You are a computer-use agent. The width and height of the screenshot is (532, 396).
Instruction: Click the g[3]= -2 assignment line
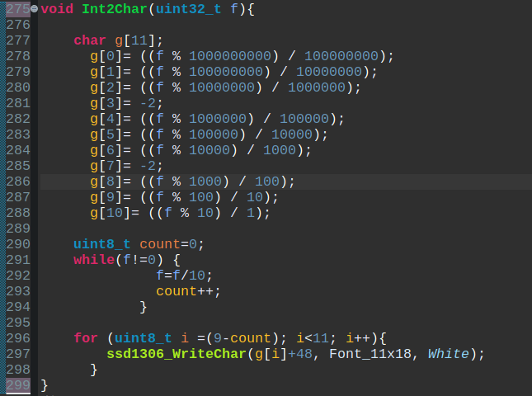coord(126,103)
